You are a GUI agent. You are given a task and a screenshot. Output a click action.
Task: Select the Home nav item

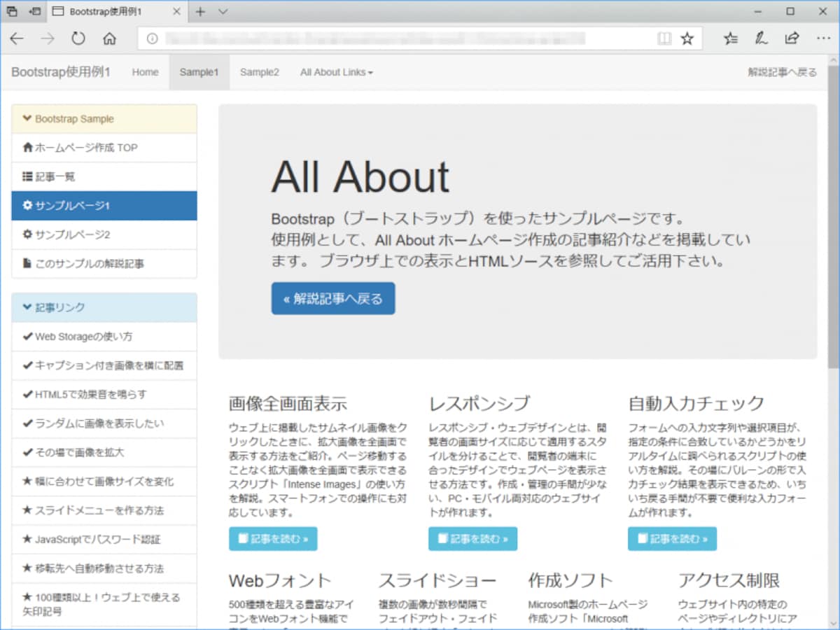(146, 72)
